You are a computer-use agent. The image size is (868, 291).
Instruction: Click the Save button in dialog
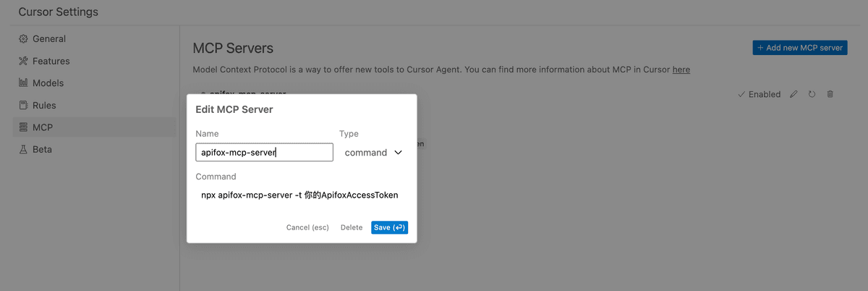pyautogui.click(x=390, y=227)
